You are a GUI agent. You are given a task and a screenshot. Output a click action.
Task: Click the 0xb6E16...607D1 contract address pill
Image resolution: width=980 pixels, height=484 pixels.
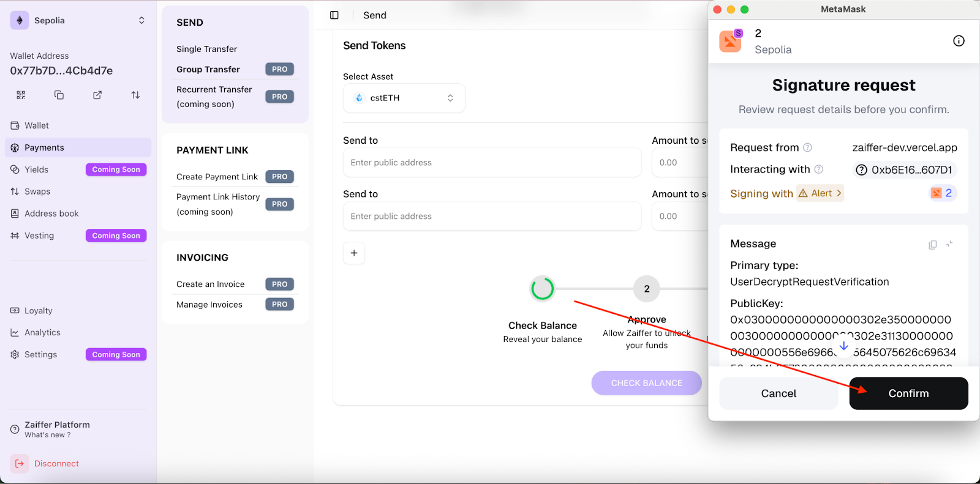905,170
